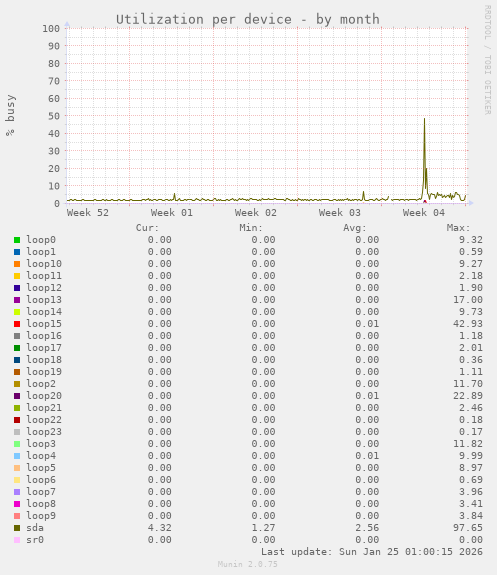Select the loop5 legend label

pos(41,468)
